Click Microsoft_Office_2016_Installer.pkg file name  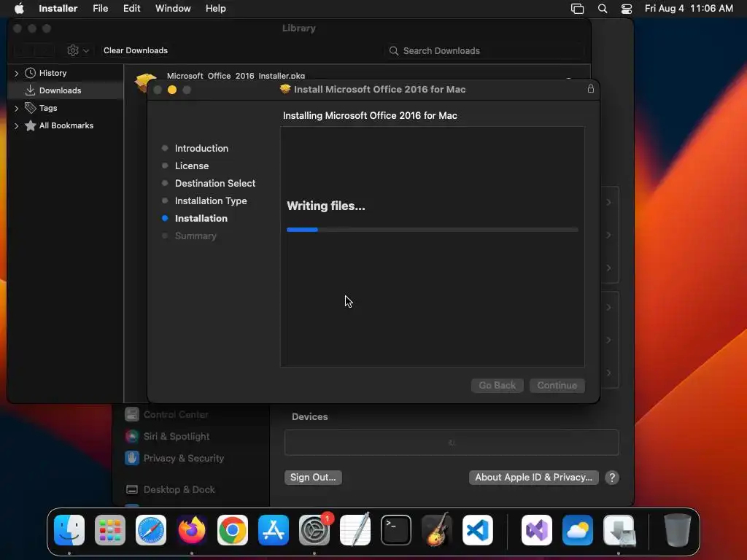point(236,75)
